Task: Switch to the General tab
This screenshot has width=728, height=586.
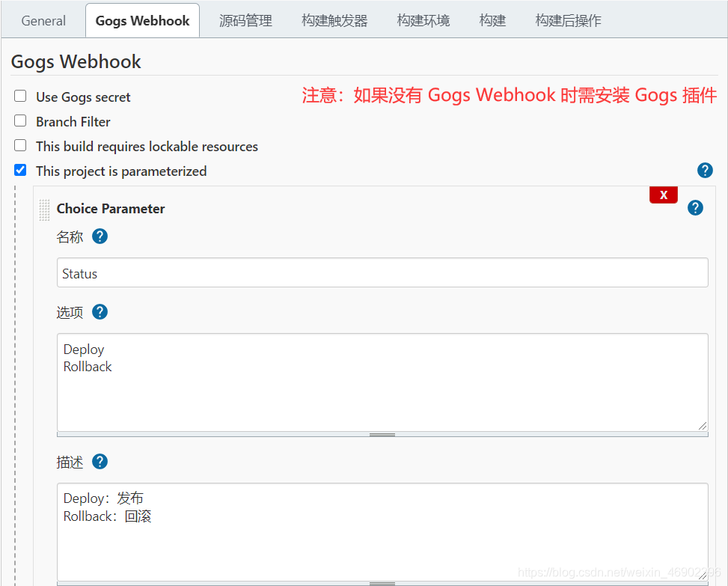Action: click(43, 21)
